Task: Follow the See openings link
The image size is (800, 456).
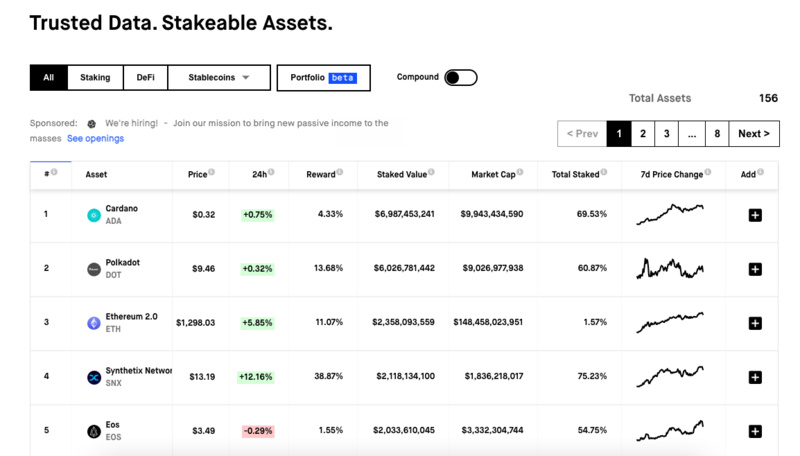Action: (96, 138)
